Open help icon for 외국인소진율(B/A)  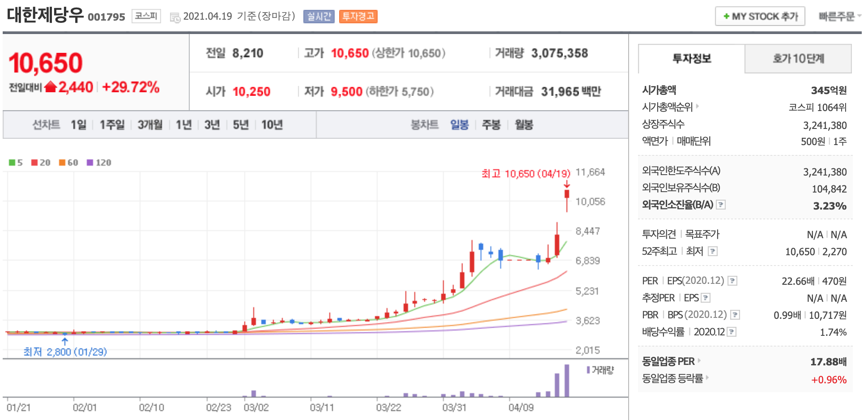(720, 205)
